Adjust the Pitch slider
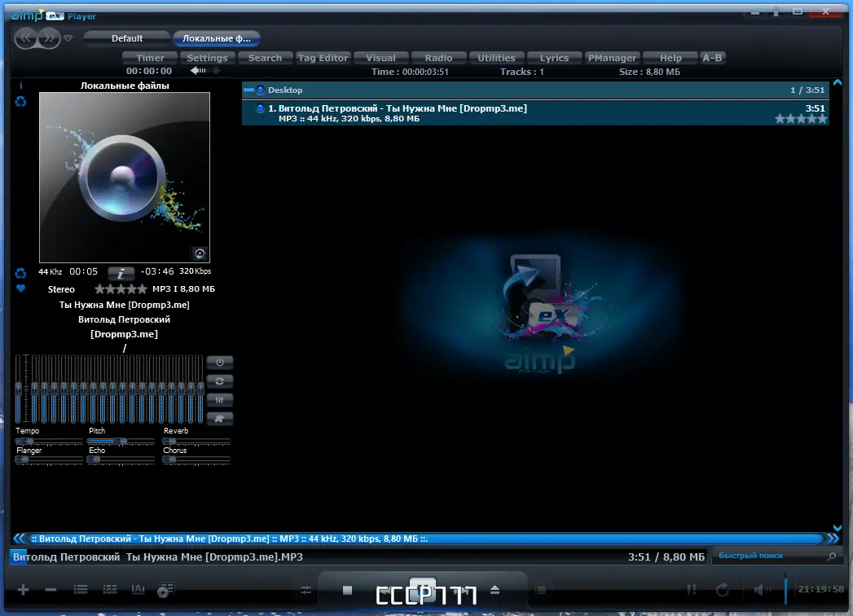The image size is (853, 616). click(121, 442)
